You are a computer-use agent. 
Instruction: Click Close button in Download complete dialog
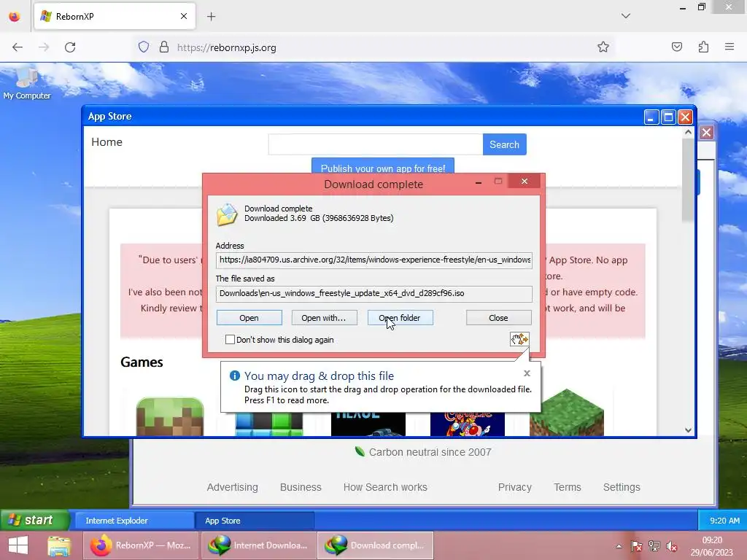click(498, 318)
